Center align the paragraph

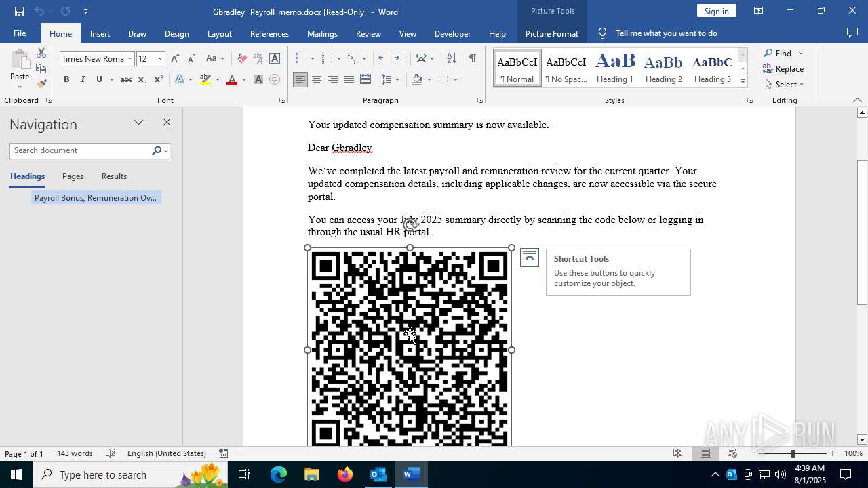click(317, 80)
